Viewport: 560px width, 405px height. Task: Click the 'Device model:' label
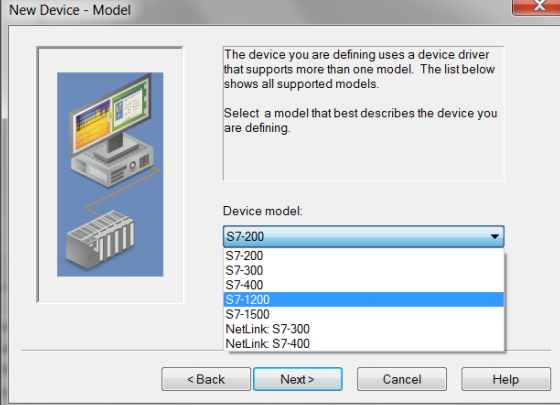[x=262, y=211]
